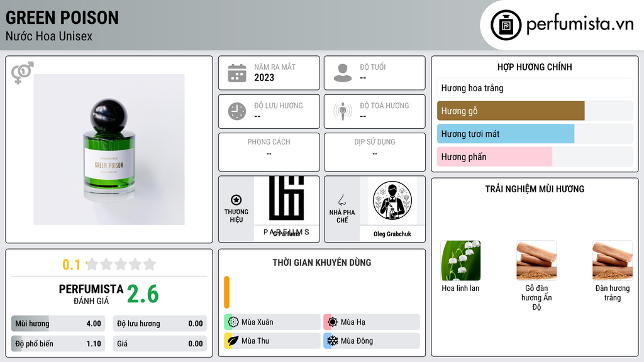Click the Thời gian khuyên dùng heading
The height and width of the screenshot is (362, 644).
pyautogui.click(x=322, y=263)
